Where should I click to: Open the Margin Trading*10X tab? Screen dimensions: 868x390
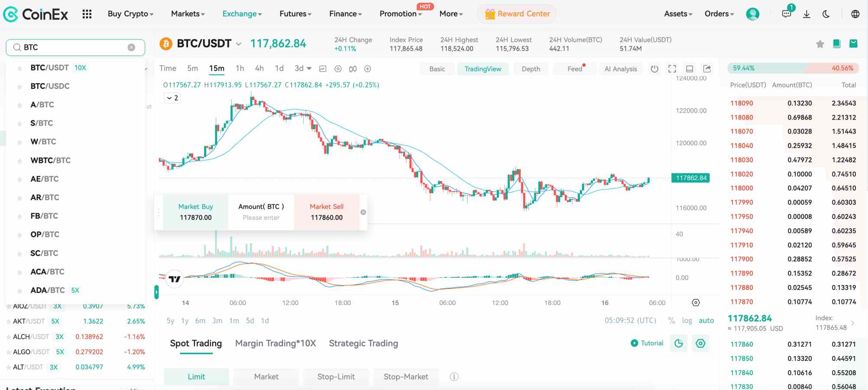coord(276,343)
